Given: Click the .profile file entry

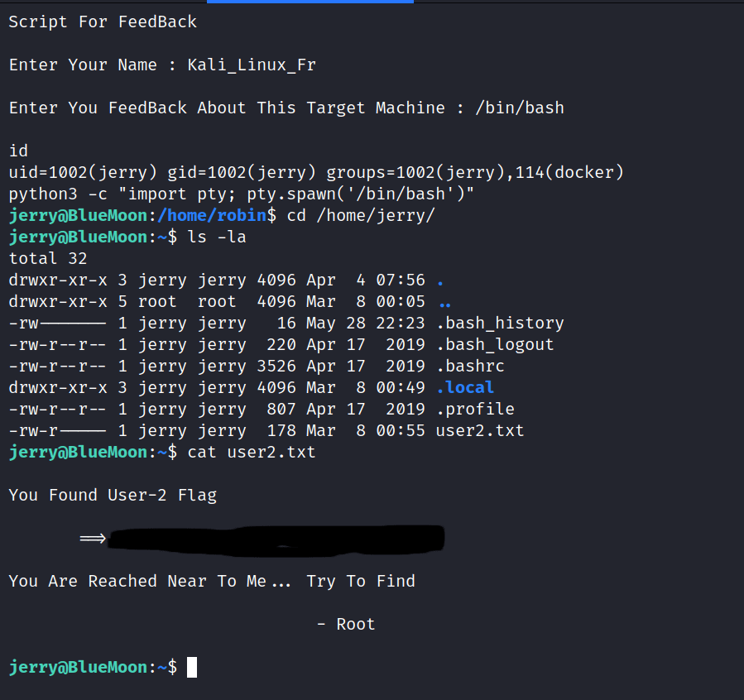Looking at the screenshot, I should click(x=475, y=409).
